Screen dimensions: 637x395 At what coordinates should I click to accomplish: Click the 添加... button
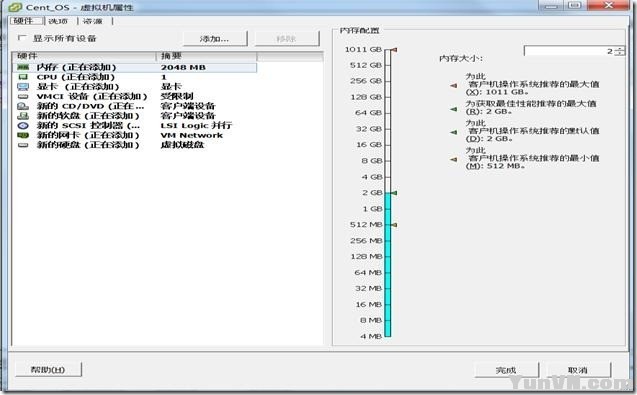point(214,39)
